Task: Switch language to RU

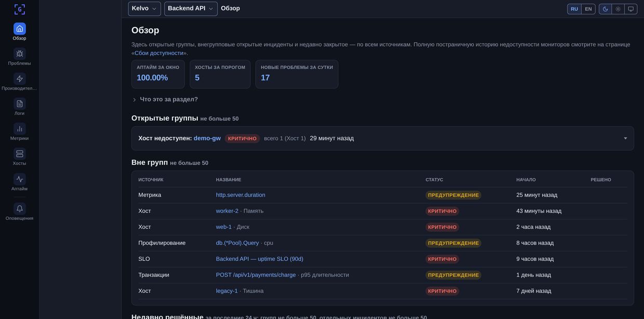Action: tap(574, 9)
